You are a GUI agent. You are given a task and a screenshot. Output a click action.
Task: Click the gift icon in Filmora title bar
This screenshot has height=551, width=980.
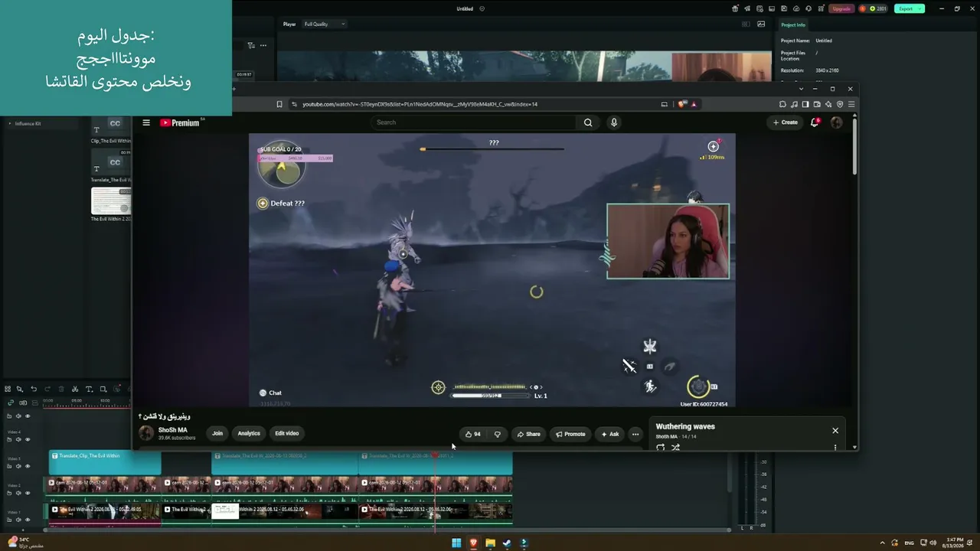tap(735, 8)
